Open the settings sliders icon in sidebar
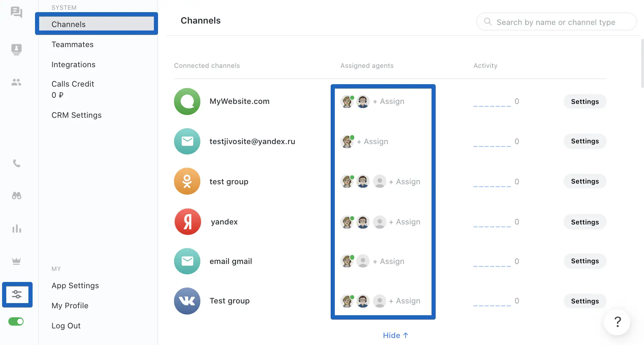This screenshot has height=345, width=644. tap(17, 294)
